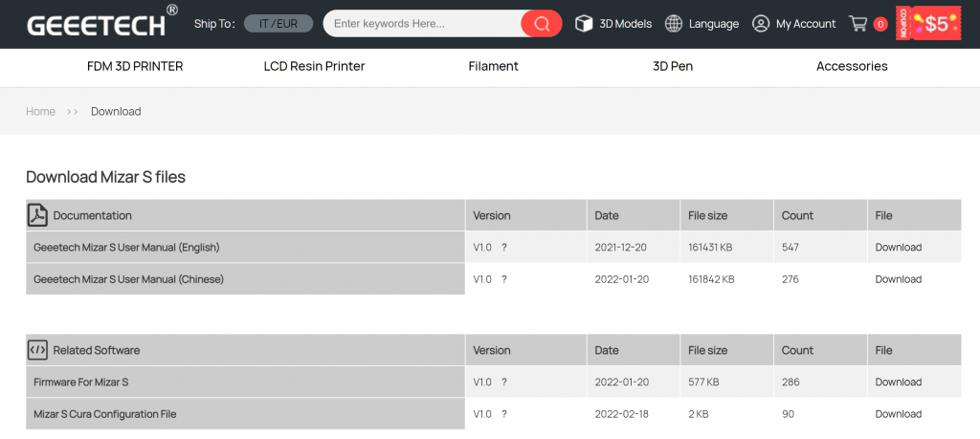The width and height of the screenshot is (980, 439).
Task: Click download count 276
Action: pos(790,279)
